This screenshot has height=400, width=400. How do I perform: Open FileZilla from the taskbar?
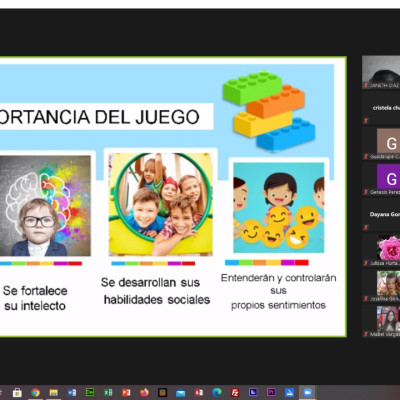[235, 393]
